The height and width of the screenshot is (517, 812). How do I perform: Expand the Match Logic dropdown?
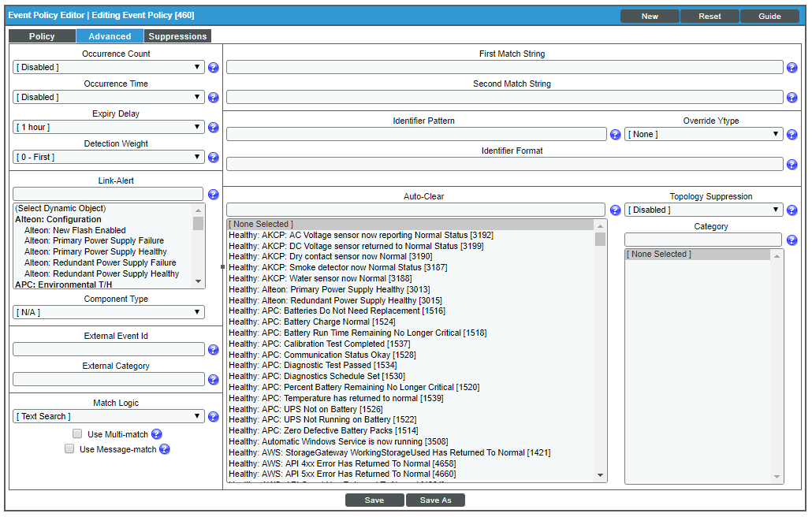(x=109, y=416)
